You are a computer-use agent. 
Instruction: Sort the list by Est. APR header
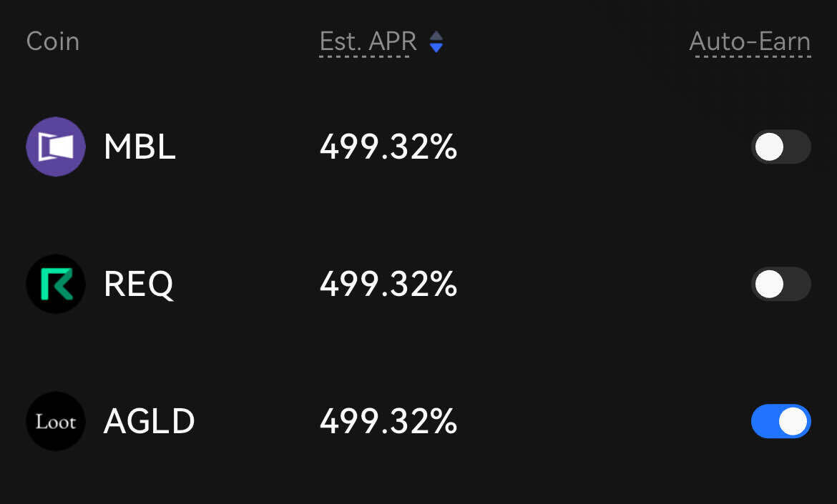coord(368,41)
